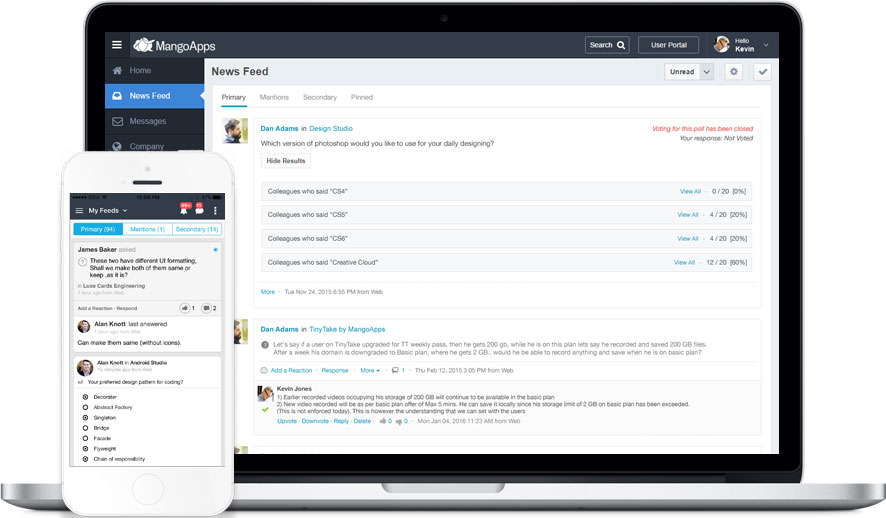The height and width of the screenshot is (518, 886).
Task: Click Downvote on Kevin Jones' reply
Action: click(x=315, y=421)
